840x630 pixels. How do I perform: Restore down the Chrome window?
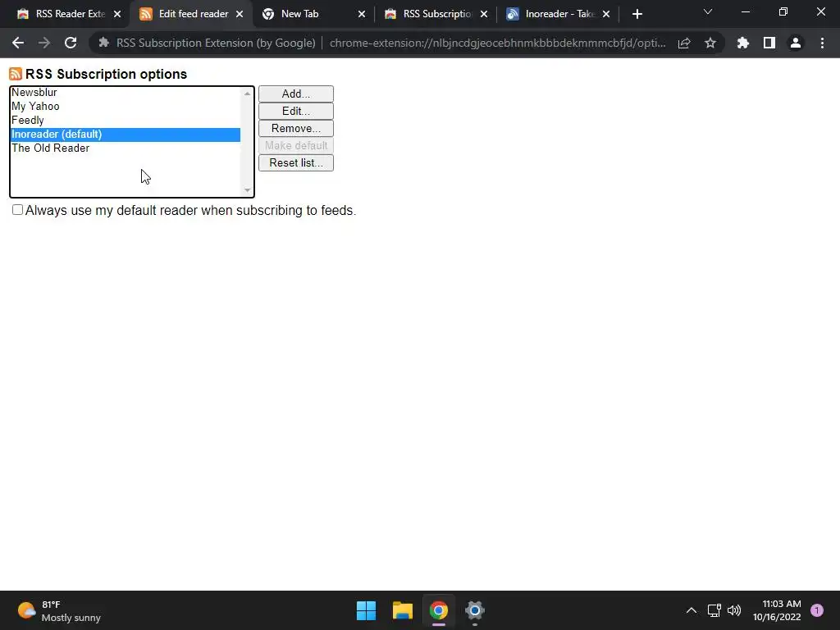tap(783, 11)
